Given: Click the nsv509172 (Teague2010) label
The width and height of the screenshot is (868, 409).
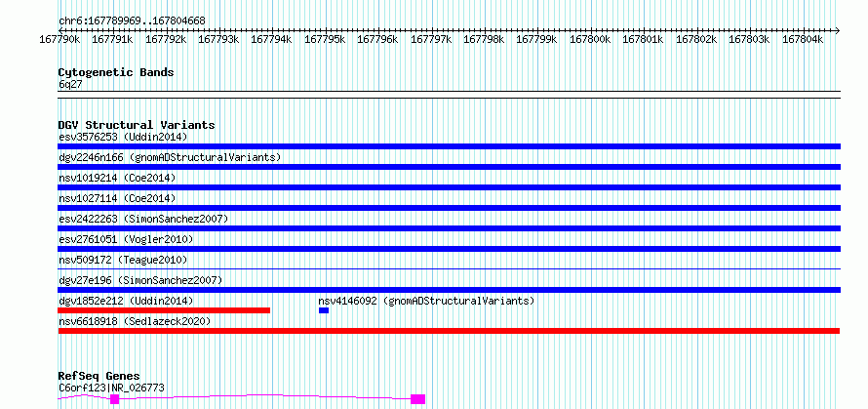Looking at the screenshot, I should tap(123, 260).
